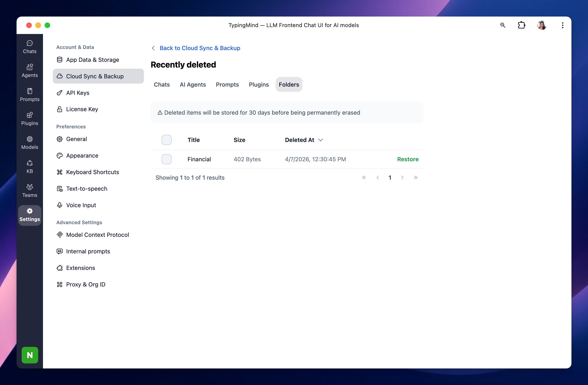Click the green N workspace badge
588x385 pixels.
30,355
